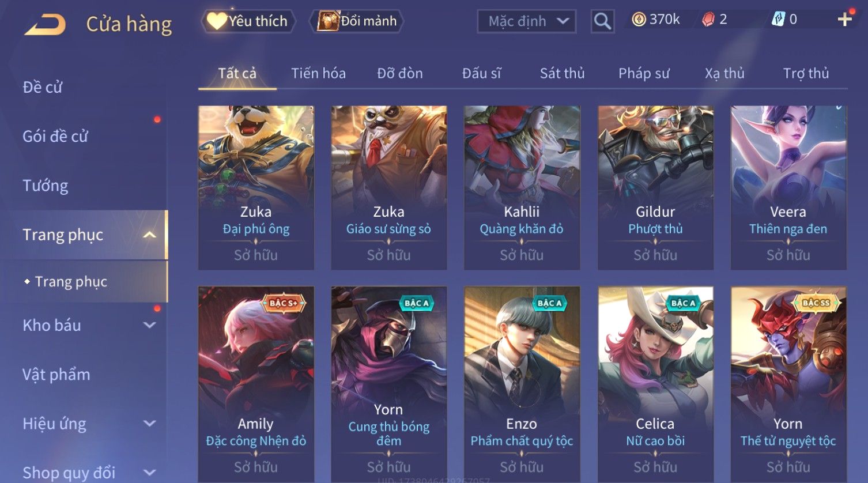Tap the red gem currency icon

(708, 20)
